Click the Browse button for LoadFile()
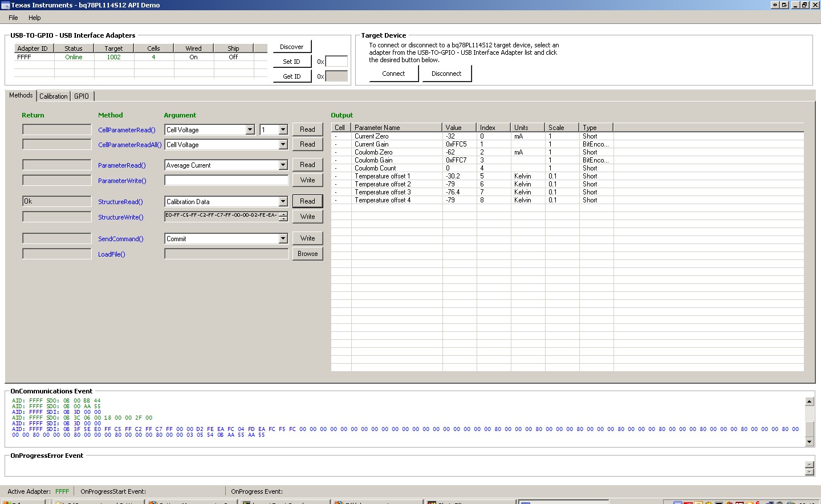Viewport: 821px width, 504px height. 307,254
